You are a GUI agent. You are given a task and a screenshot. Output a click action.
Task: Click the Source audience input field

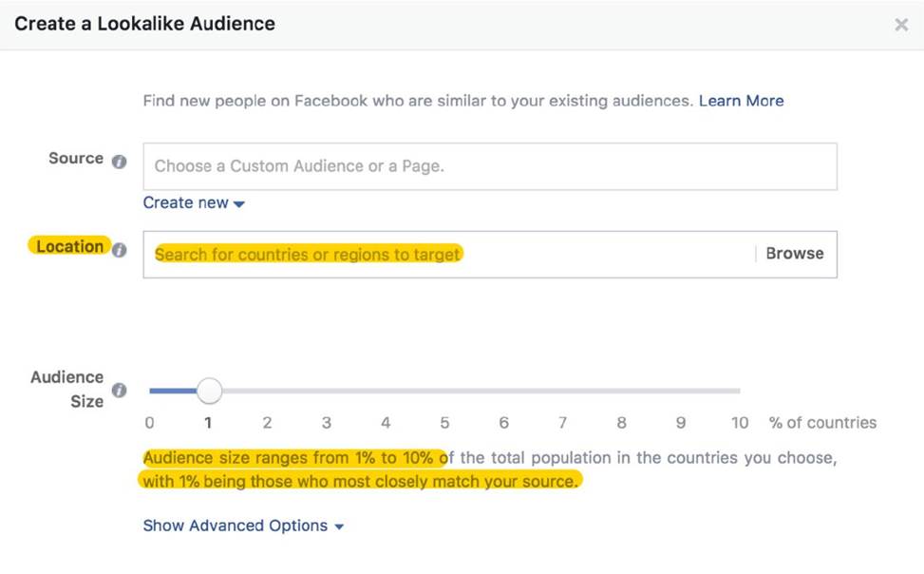(489, 166)
